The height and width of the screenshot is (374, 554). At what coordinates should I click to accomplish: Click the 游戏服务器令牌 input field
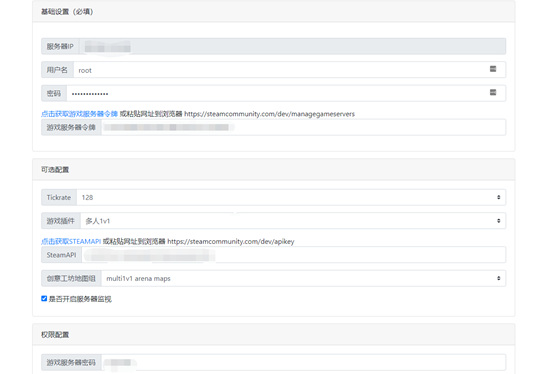click(303, 127)
